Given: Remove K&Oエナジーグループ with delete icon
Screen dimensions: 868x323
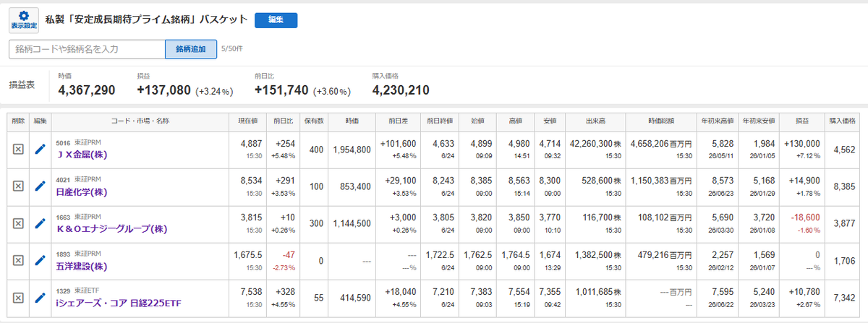Looking at the screenshot, I should (19, 223).
